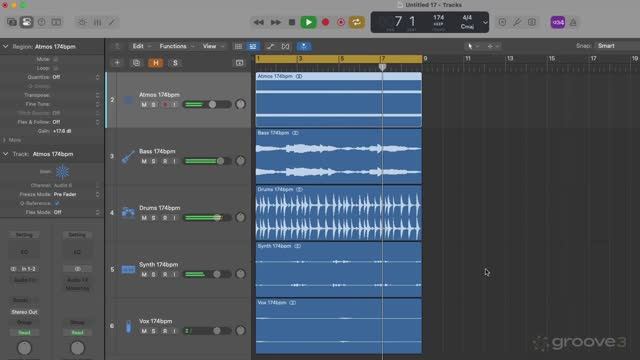
Task: Click the blue starburst track icon in inspector
Action: (x=62, y=172)
